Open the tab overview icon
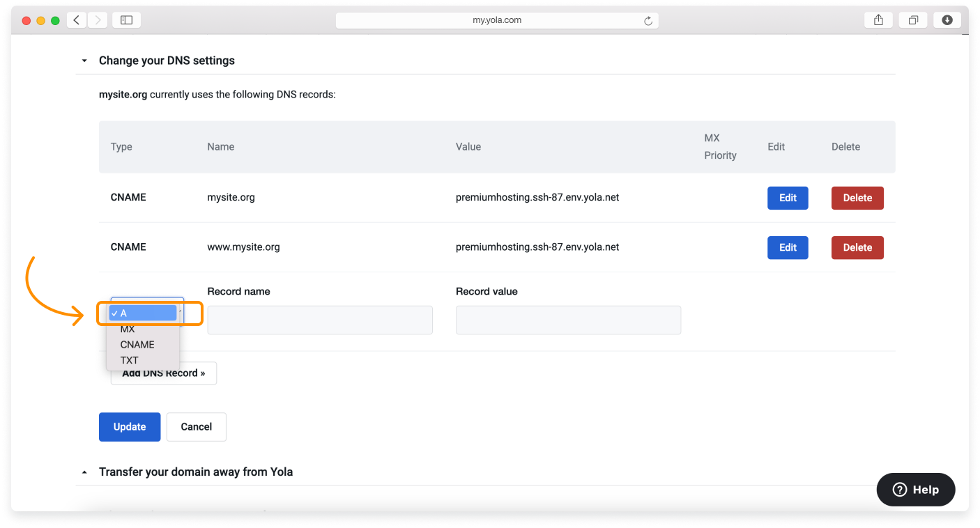This screenshot has height=528, width=980. coord(913,20)
